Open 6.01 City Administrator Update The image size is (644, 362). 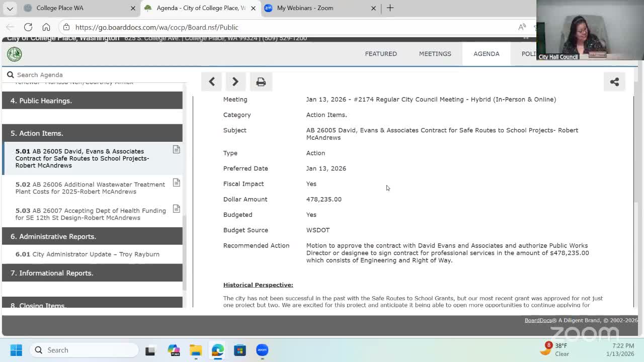click(93, 254)
